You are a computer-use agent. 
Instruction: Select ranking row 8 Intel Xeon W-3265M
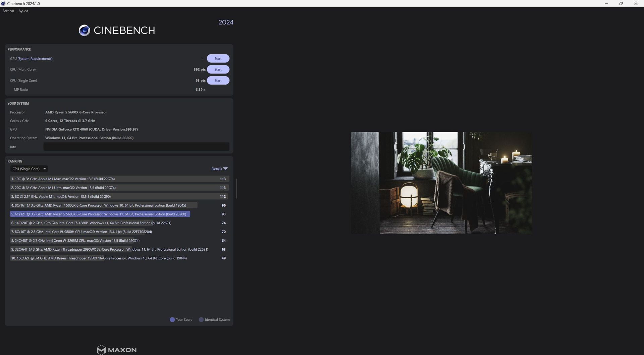click(x=119, y=241)
